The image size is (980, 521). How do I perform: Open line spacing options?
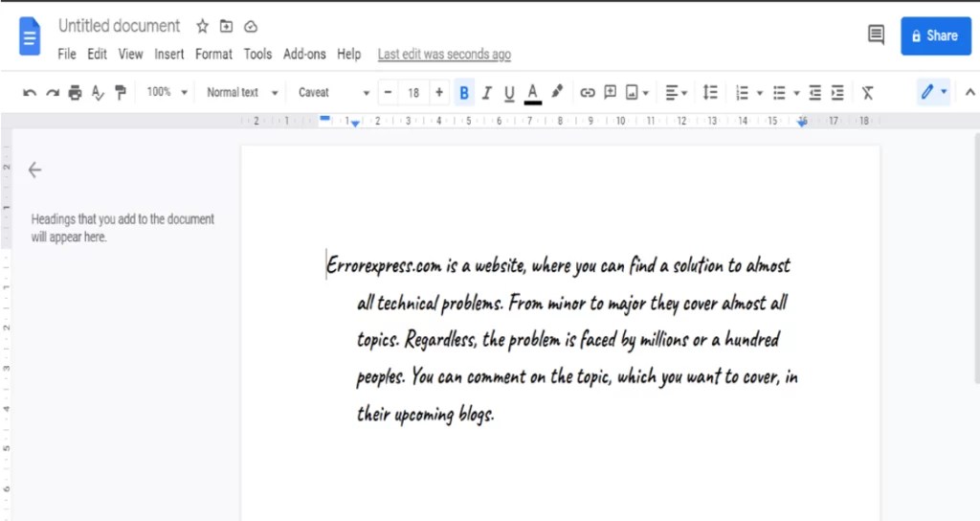(x=710, y=93)
